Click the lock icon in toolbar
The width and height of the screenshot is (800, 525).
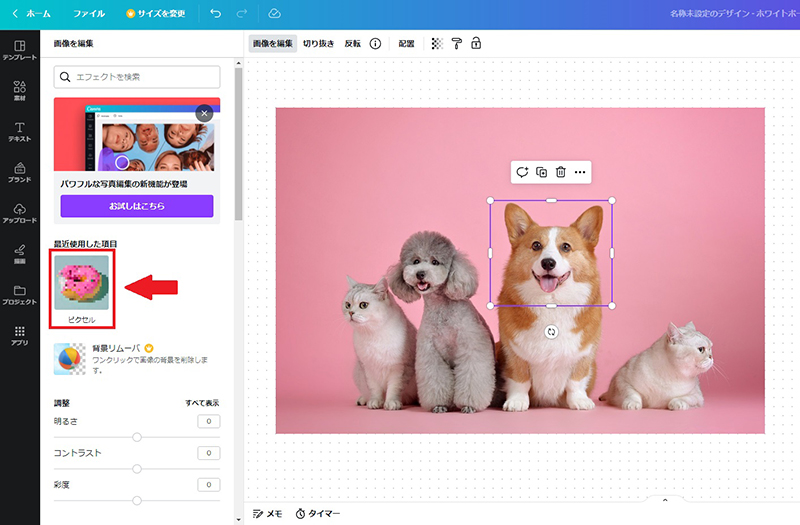pyautogui.click(x=476, y=43)
